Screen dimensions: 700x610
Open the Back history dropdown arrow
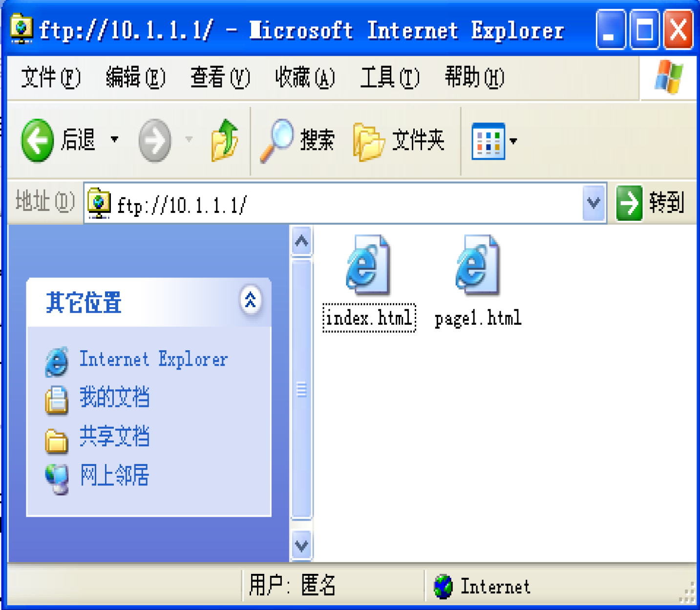(114, 140)
